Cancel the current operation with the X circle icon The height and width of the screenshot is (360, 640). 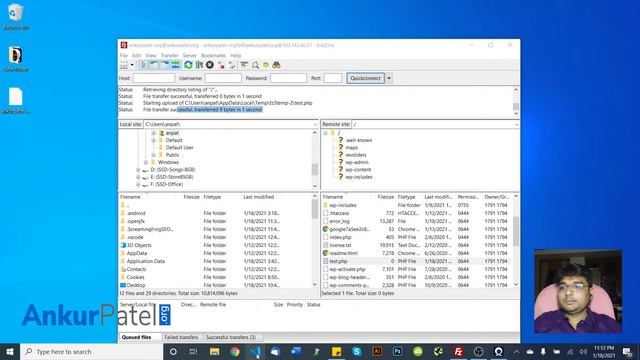[x=210, y=65]
